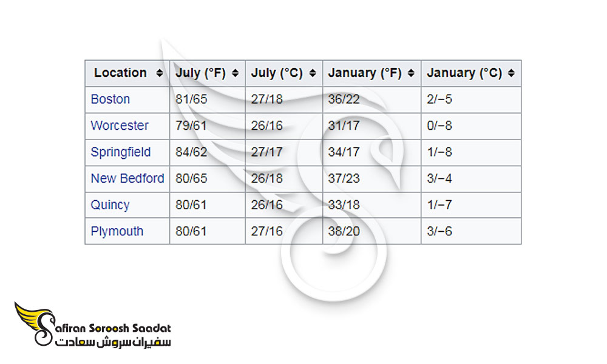Select Plymouth's January °F value 38/20
The width and height of the screenshot is (607, 364).
point(344,231)
